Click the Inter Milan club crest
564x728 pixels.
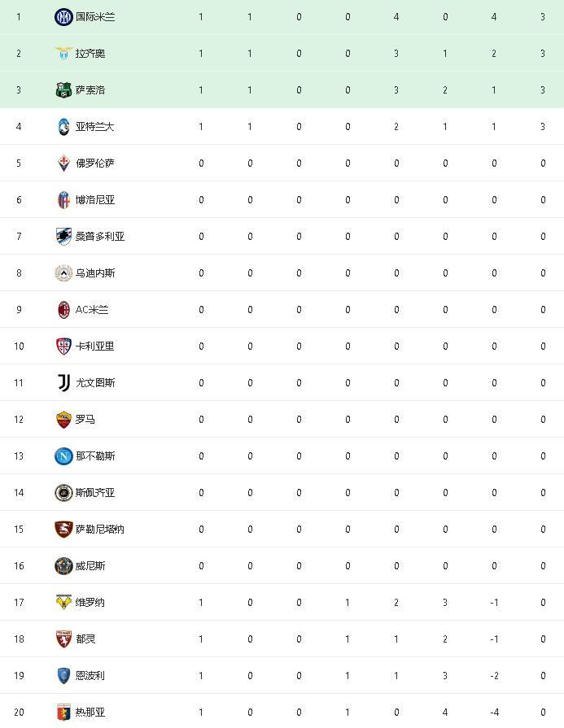coord(63,17)
